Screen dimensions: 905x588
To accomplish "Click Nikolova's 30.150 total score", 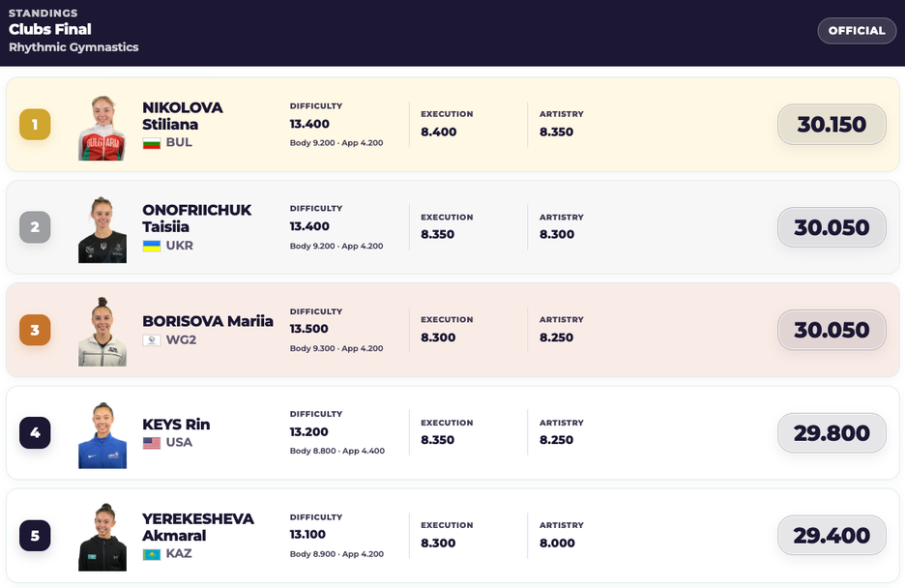I will click(832, 124).
